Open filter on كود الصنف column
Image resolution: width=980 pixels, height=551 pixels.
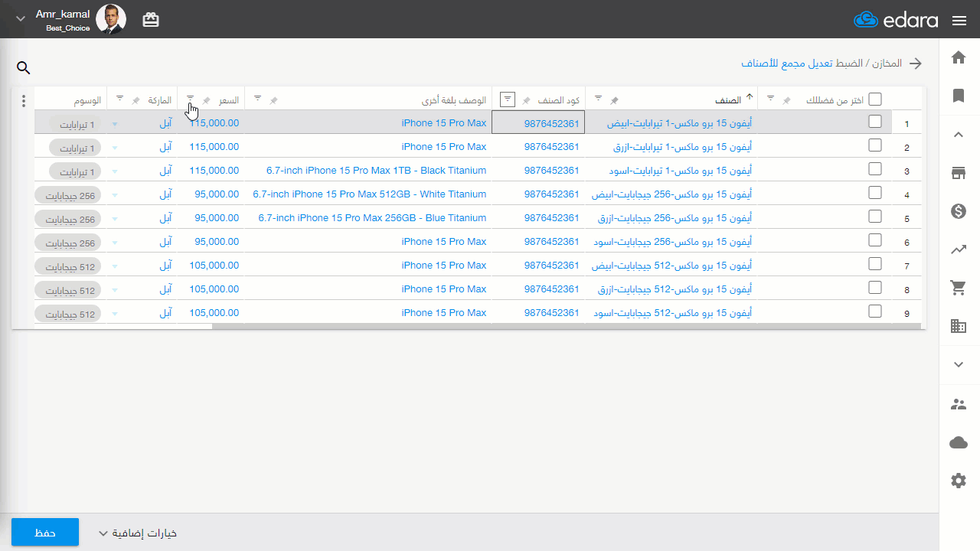(x=507, y=99)
